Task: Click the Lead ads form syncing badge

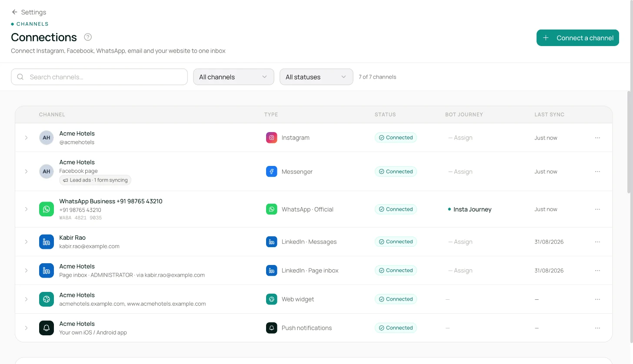Action: (x=95, y=180)
